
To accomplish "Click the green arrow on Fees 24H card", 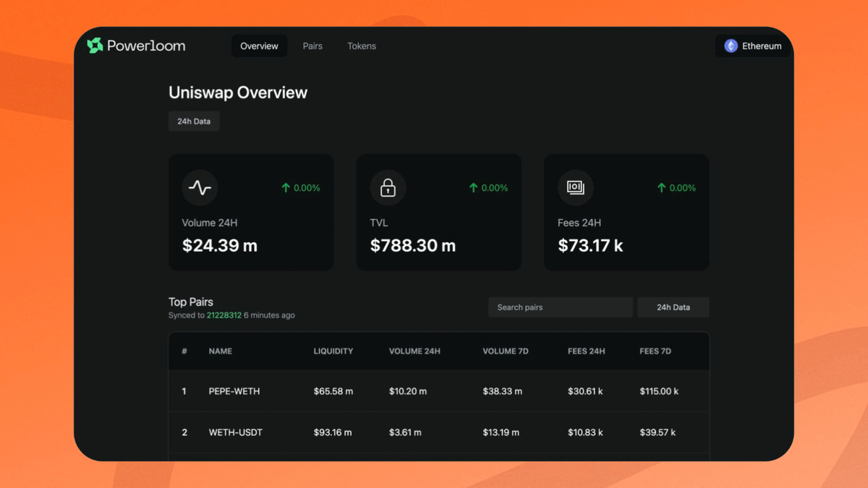I will click(x=661, y=188).
